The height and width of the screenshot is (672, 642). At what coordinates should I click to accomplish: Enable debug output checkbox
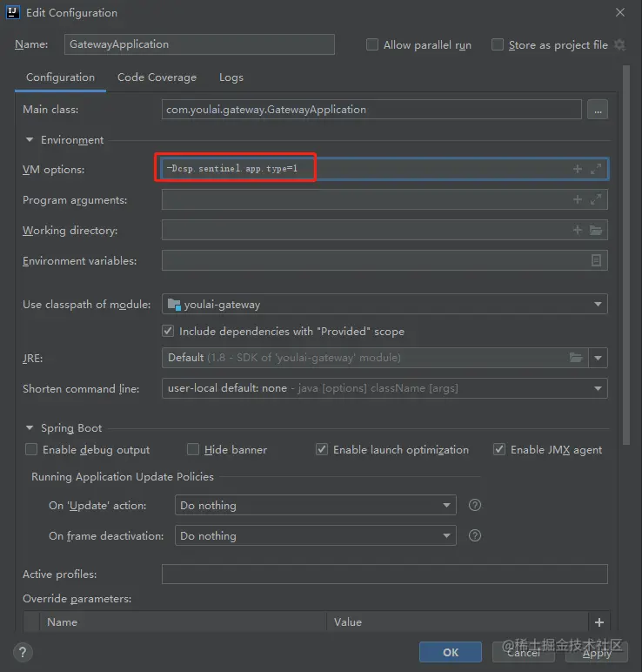[31, 449]
